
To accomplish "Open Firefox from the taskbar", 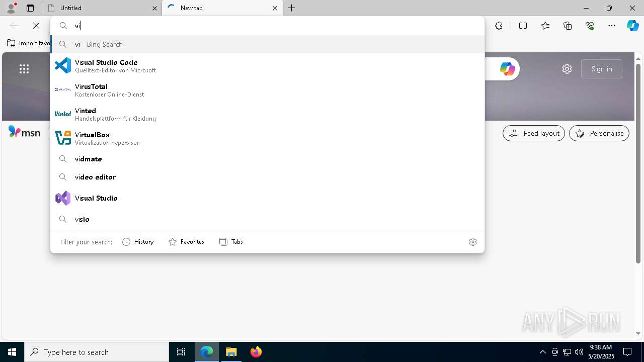I will [x=256, y=352].
